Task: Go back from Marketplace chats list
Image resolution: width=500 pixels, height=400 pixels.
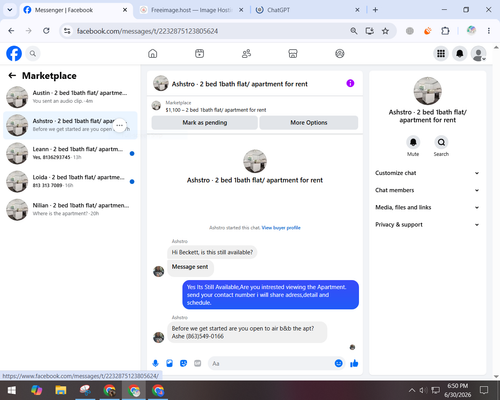Action: point(12,76)
